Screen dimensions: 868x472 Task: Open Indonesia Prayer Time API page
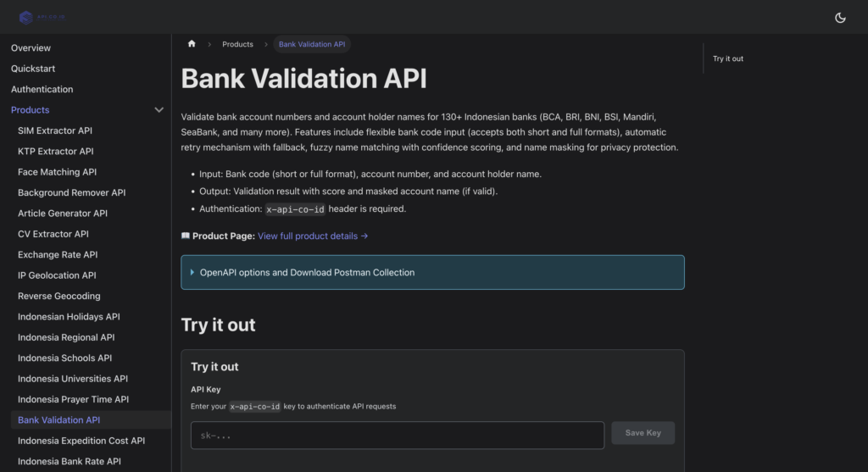coord(73,399)
